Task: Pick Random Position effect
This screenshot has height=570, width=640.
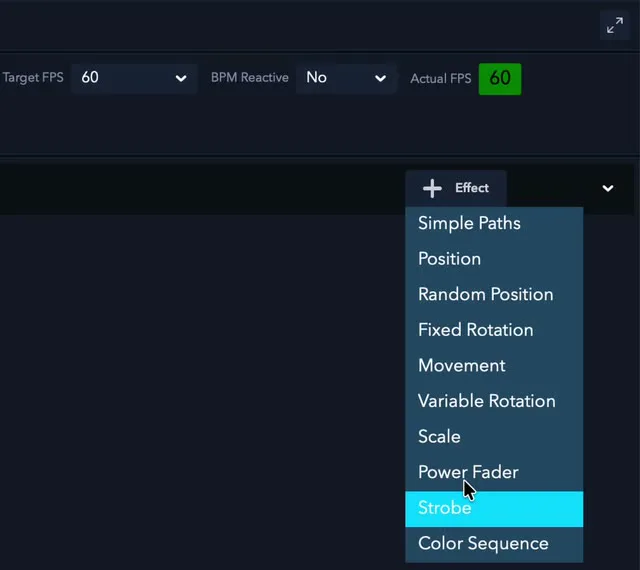Action: click(x=494, y=294)
